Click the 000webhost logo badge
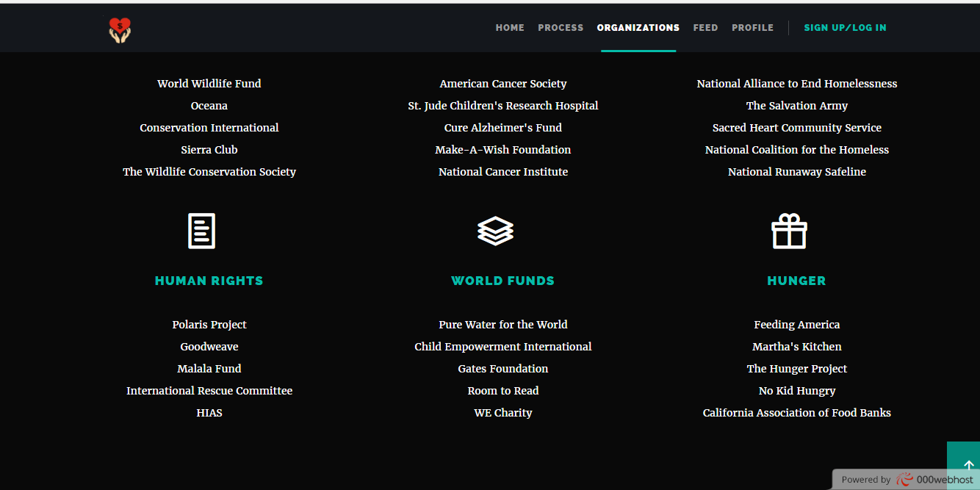Screen dimensions: 980x490 (934, 479)
